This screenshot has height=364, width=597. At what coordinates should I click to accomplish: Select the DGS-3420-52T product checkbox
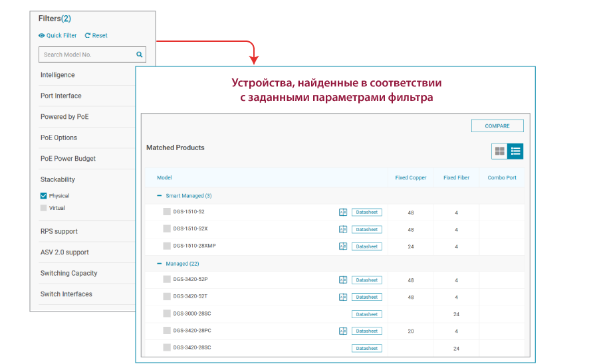point(167,297)
